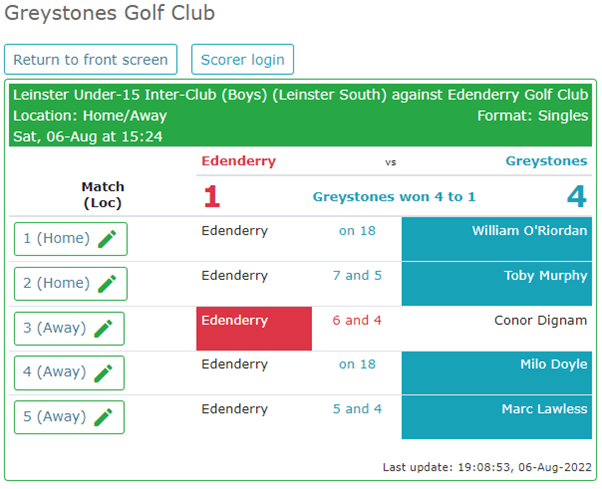Select Toby Murphy's blue result cell
602x489 pixels.
click(497, 284)
